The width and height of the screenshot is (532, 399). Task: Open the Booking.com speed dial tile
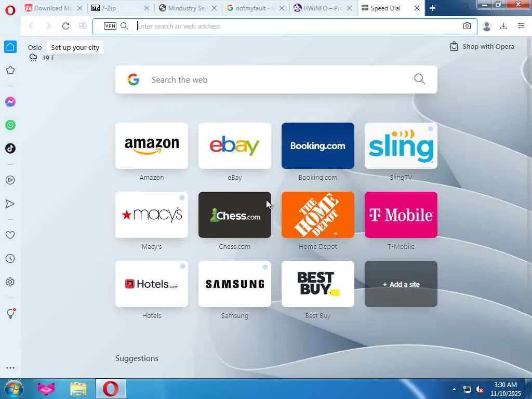(x=318, y=145)
